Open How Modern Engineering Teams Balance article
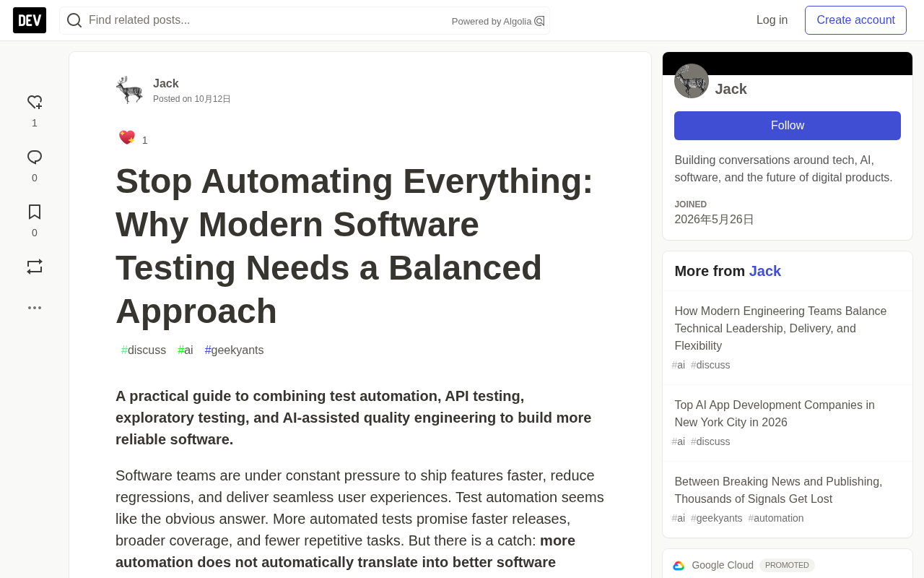The image size is (924, 578). 780,329
